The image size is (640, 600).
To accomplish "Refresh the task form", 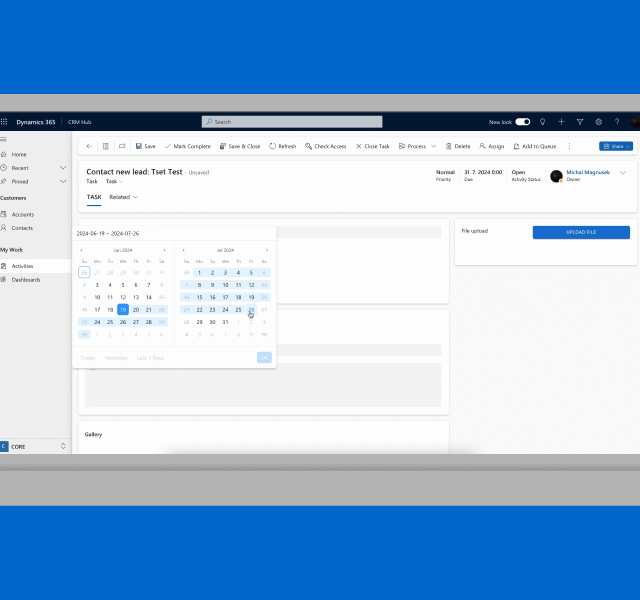I will [282, 146].
